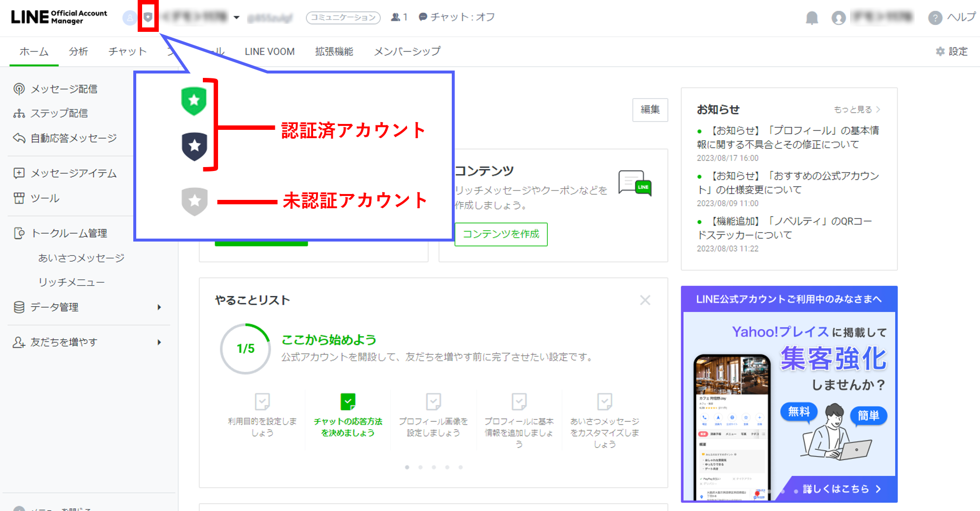This screenshot has width=980, height=511.
Task: Expand the データ管理 submenu arrow
Action: click(159, 307)
